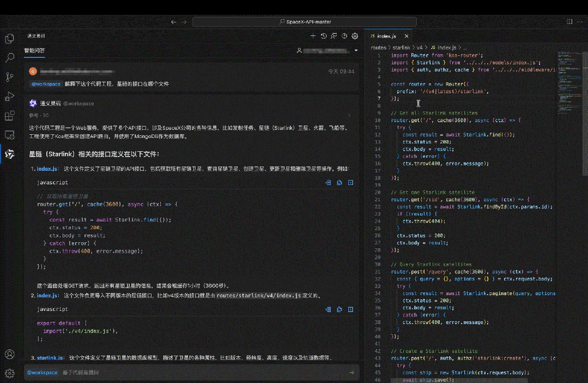Click the feedback icon in Lingma header
This screenshot has height=383, width=588.
coord(334,36)
